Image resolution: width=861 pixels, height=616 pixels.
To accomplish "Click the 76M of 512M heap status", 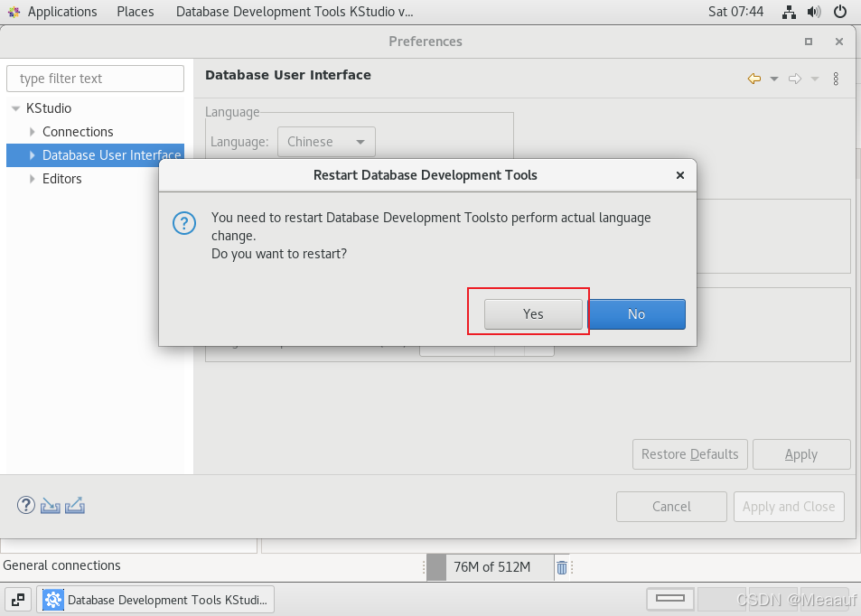I will point(491,567).
